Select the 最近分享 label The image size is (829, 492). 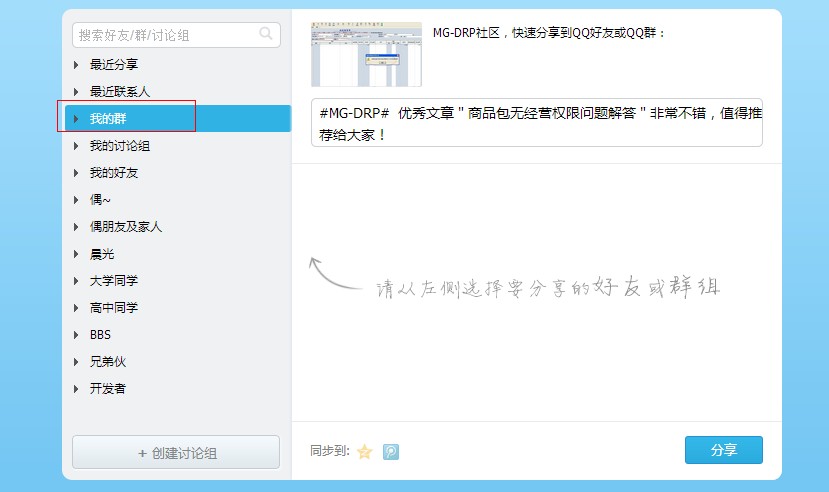114,64
